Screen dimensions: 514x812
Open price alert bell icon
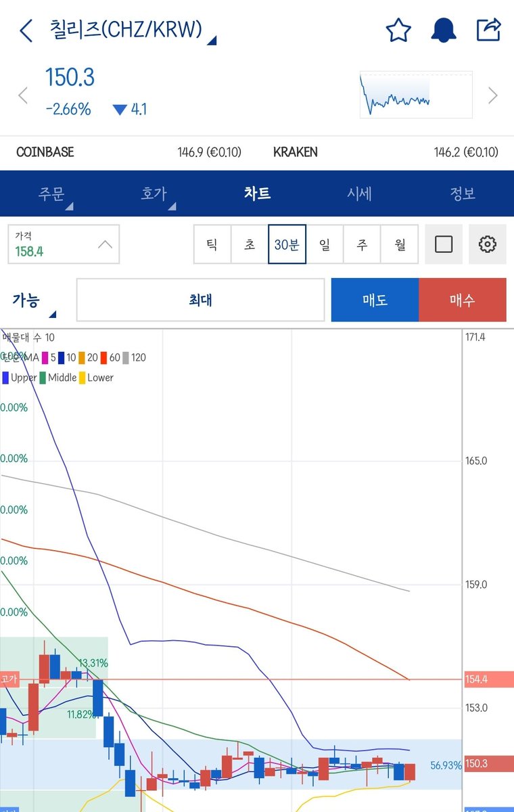coord(444,30)
